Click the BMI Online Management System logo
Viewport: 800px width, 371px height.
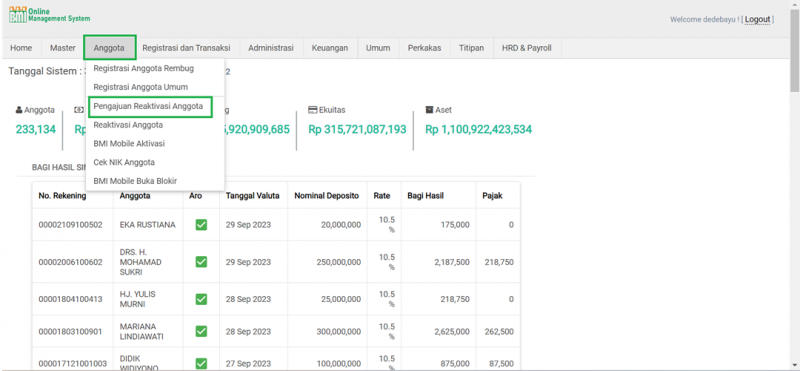coord(49,15)
